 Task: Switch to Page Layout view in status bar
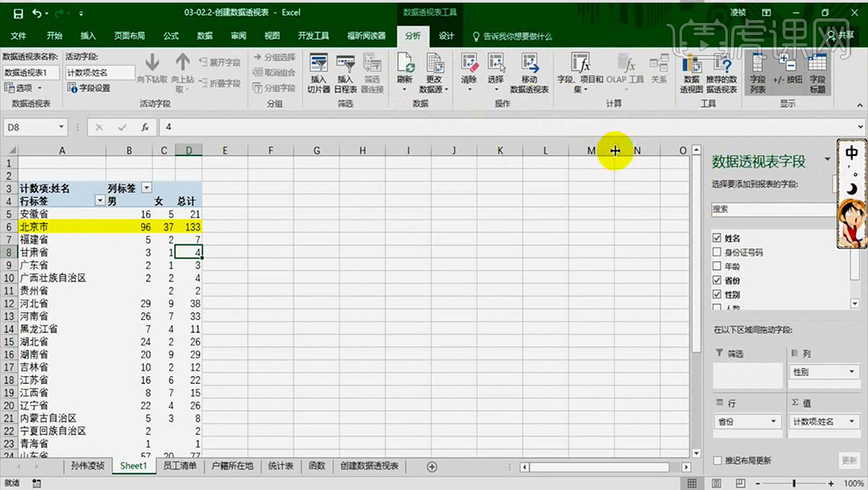(x=716, y=483)
